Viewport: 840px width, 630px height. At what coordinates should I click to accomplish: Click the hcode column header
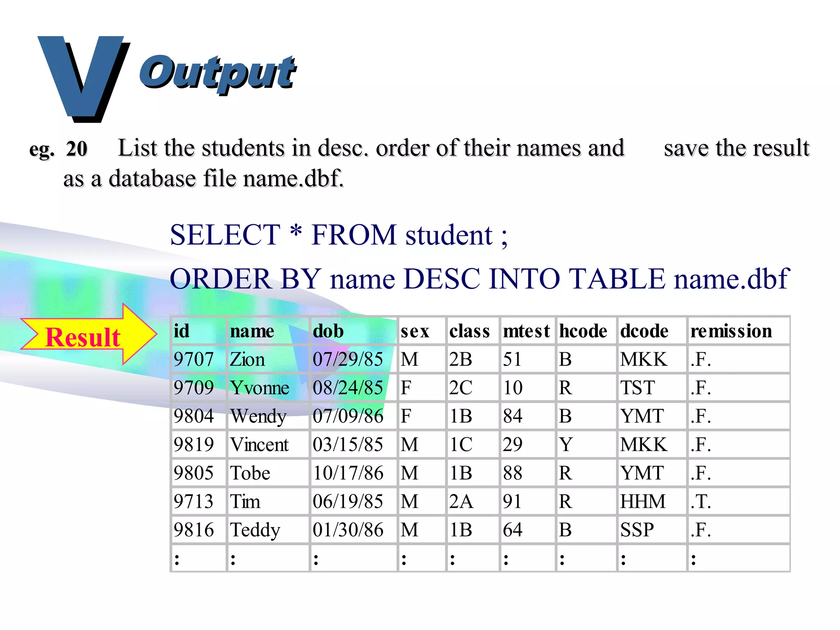coord(583,331)
